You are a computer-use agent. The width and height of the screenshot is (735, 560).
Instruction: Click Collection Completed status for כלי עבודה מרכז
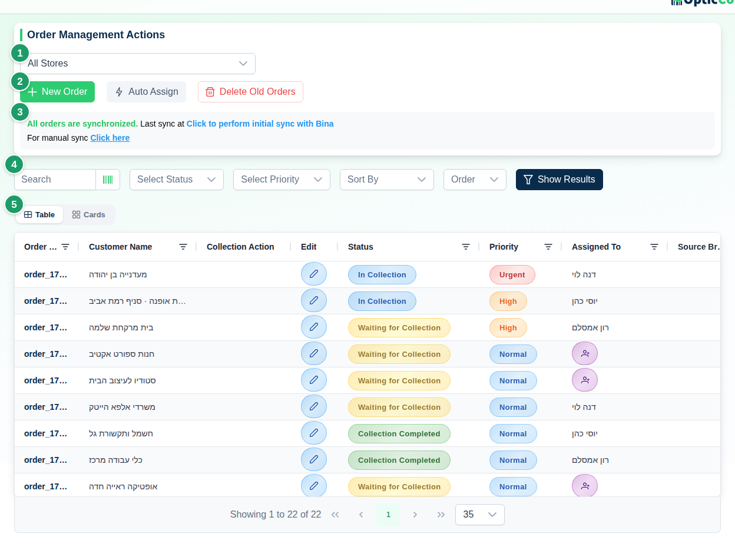point(399,460)
